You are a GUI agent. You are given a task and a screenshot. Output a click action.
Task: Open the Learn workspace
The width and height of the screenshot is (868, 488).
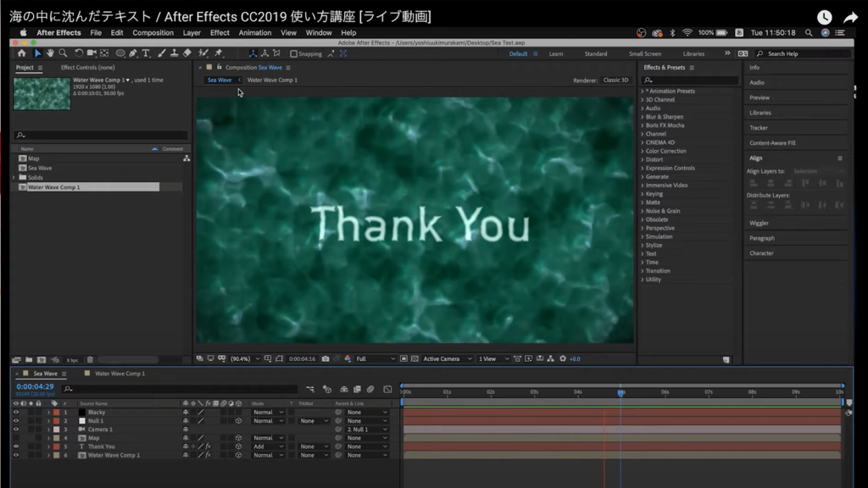click(x=556, y=53)
